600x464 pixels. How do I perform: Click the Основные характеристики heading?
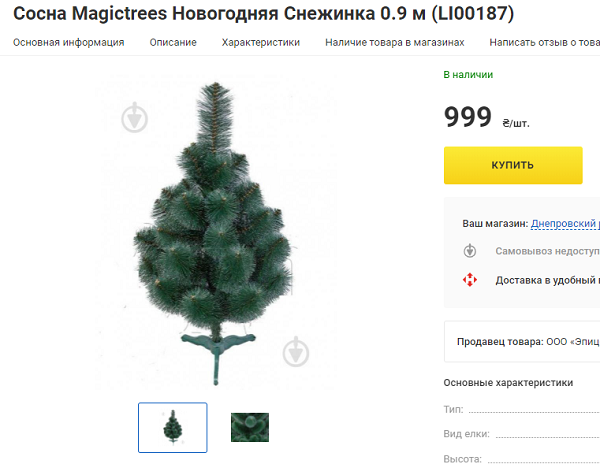click(x=508, y=383)
